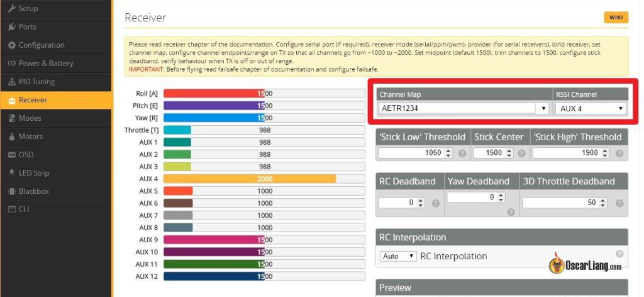Click the Setup wrench icon in the sidebar
This screenshot has height=297, width=644.
[12, 9]
